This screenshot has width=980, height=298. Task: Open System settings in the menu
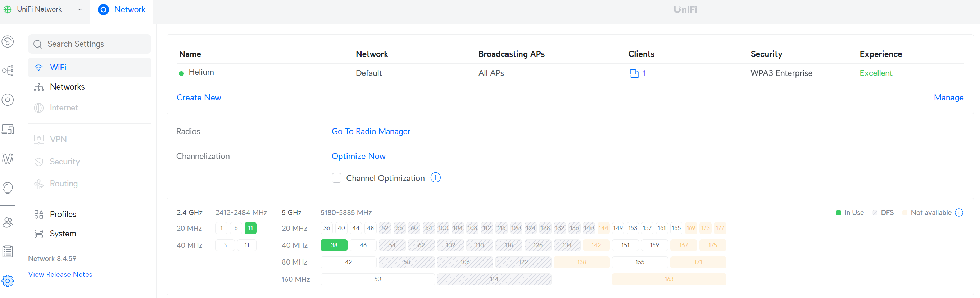click(x=63, y=234)
